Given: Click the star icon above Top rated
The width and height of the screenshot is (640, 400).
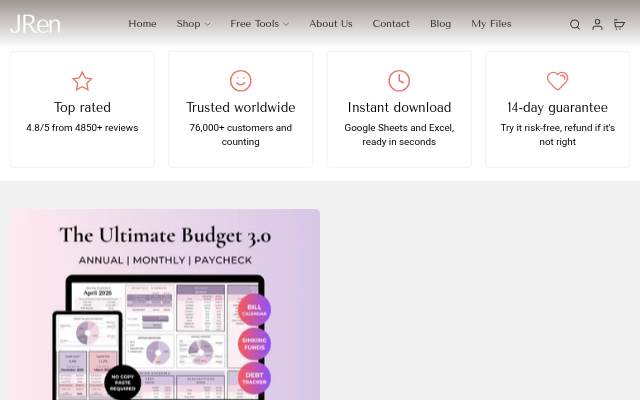Looking at the screenshot, I should 82,81.
